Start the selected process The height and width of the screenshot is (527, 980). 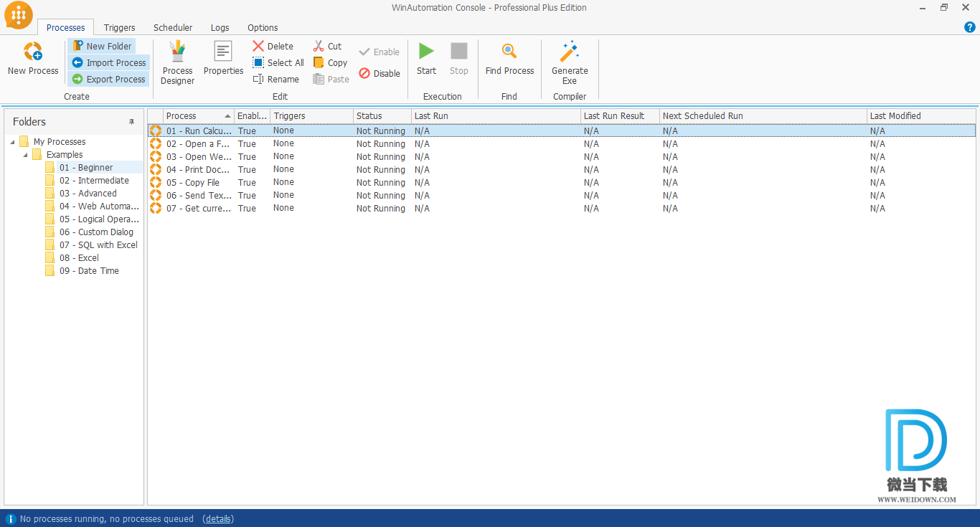point(426,59)
